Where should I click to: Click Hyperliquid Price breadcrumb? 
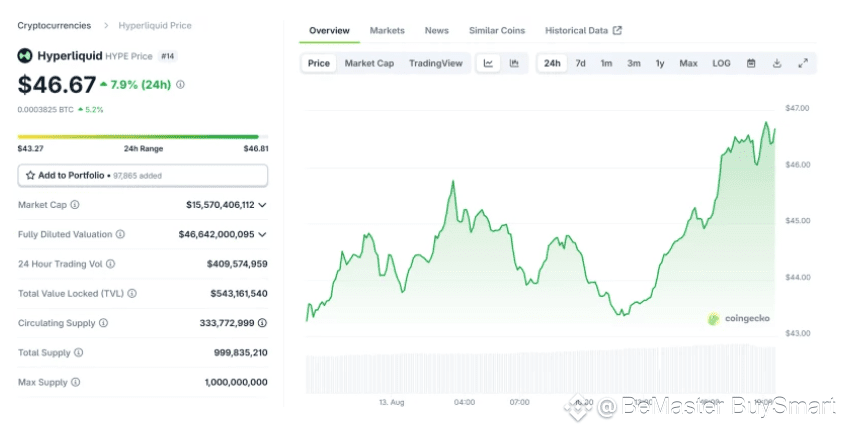point(155,25)
